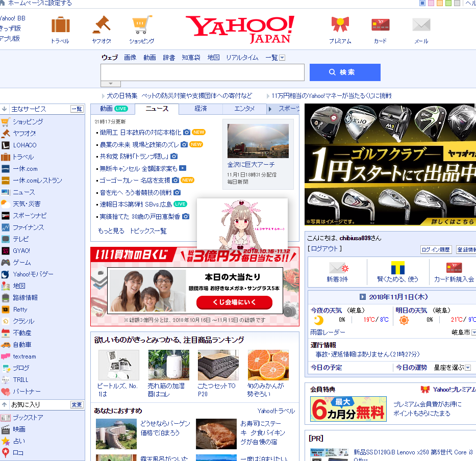
Task: Expand the date arrow beside 2018年11月1日
Action: (362, 297)
